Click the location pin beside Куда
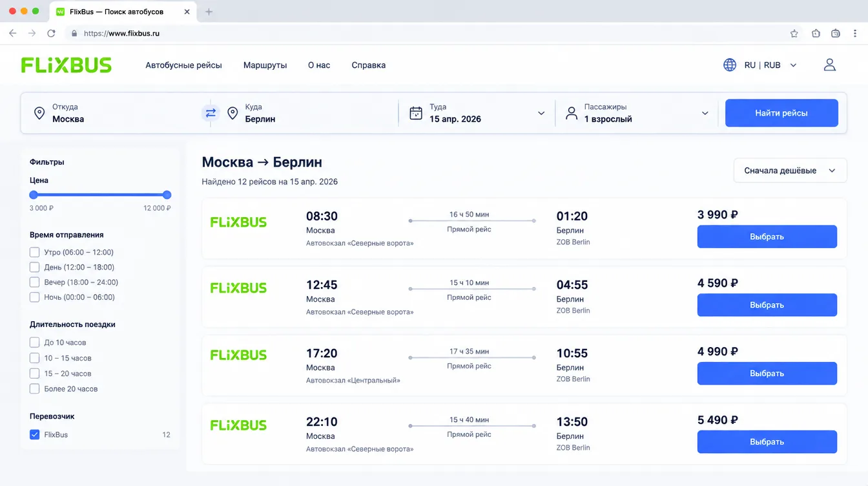The width and height of the screenshot is (868, 486). point(232,113)
